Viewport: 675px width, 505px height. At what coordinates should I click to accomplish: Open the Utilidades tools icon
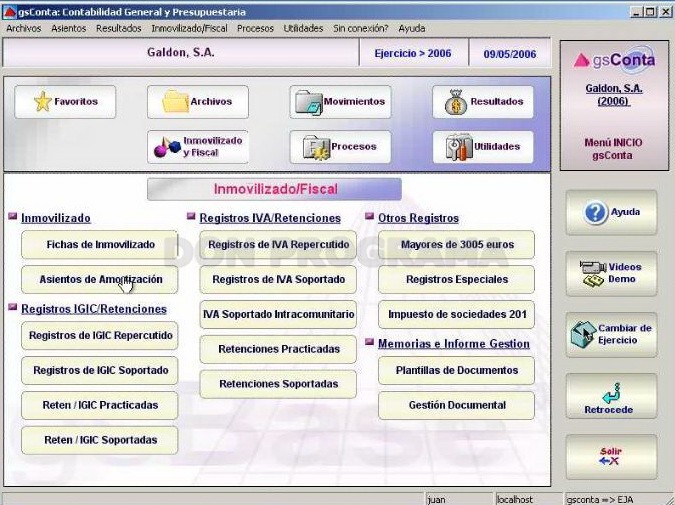[x=483, y=147]
